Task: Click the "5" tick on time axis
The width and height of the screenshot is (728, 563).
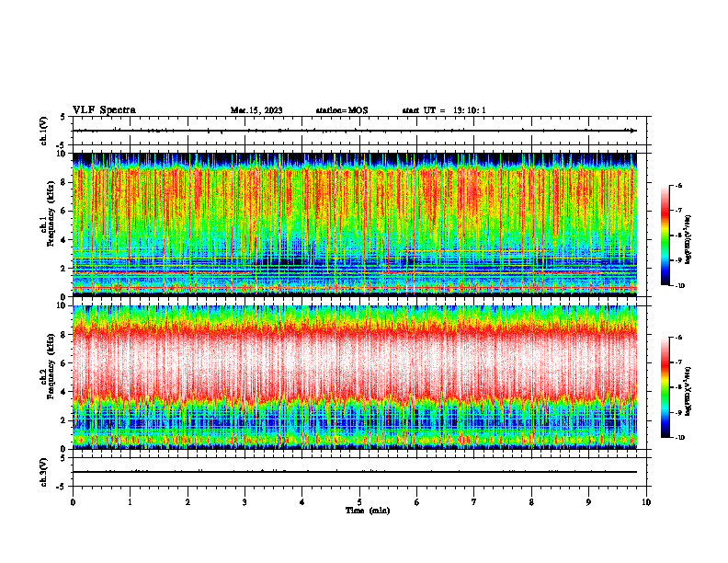Action: [359, 502]
